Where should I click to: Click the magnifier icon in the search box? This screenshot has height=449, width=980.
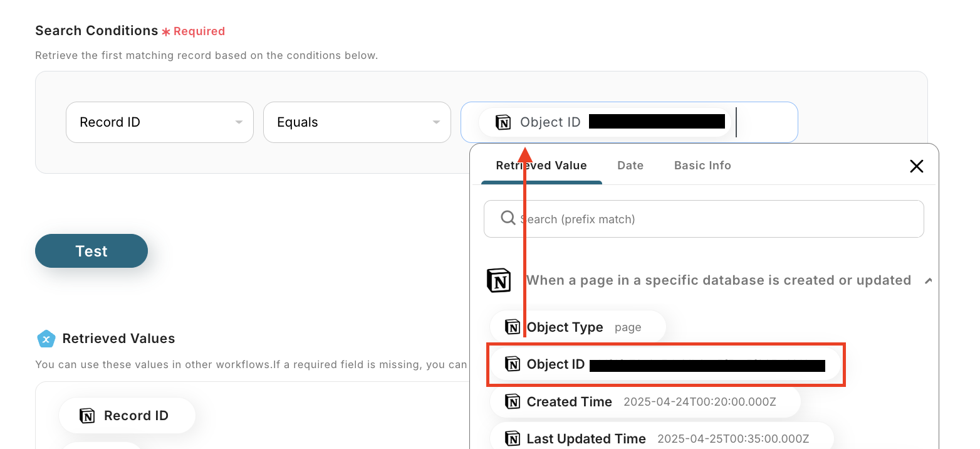tap(508, 218)
